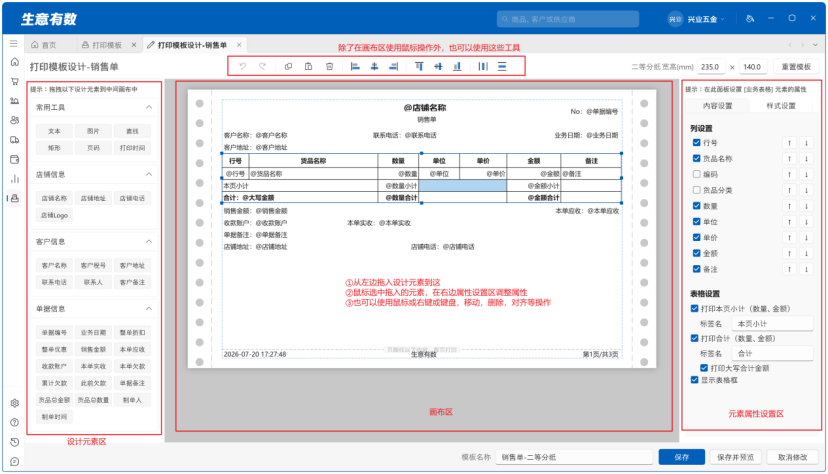Click the paper width field 235.0
Image resolution: width=828 pixels, height=474 pixels.
[x=711, y=67]
